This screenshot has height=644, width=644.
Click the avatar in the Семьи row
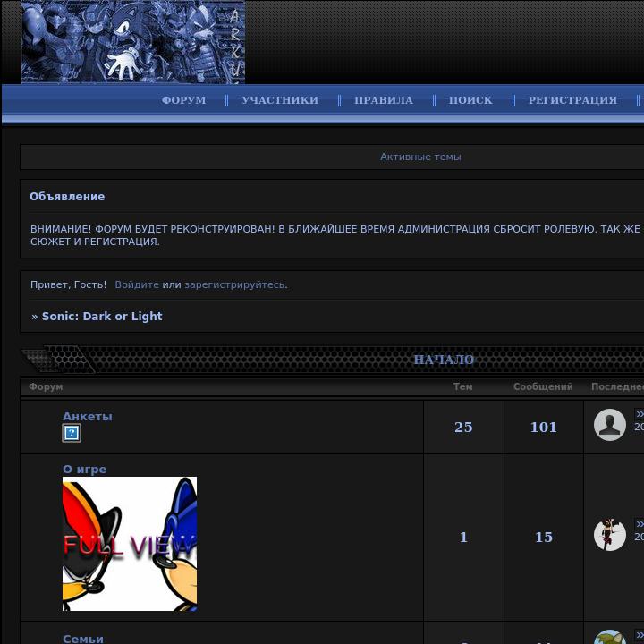coord(610,638)
